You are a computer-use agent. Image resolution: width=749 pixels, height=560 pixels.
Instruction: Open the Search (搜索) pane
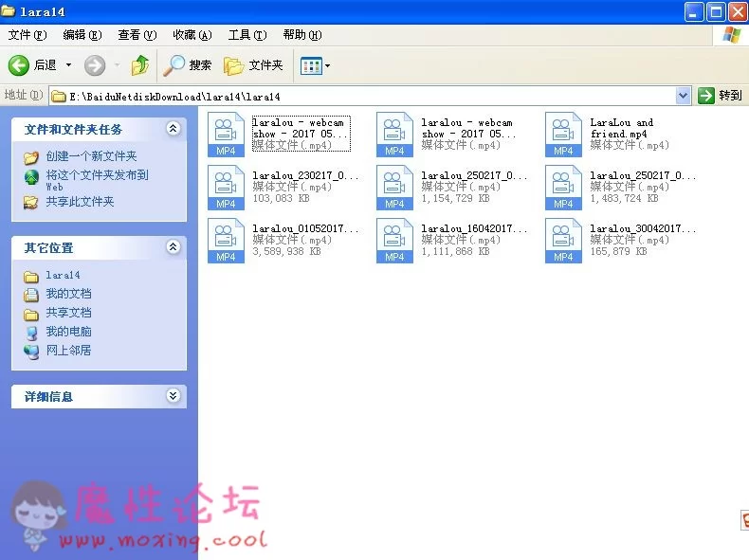(188, 65)
